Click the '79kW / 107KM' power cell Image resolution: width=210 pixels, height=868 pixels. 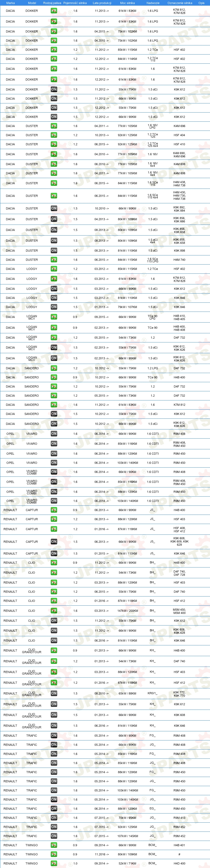tap(127, 307)
